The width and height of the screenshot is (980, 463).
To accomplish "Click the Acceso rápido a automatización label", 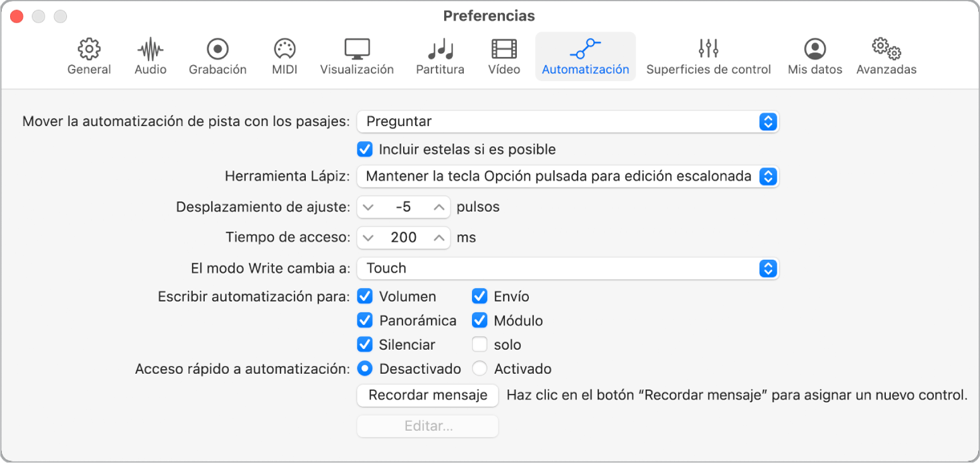I will pos(242,369).
